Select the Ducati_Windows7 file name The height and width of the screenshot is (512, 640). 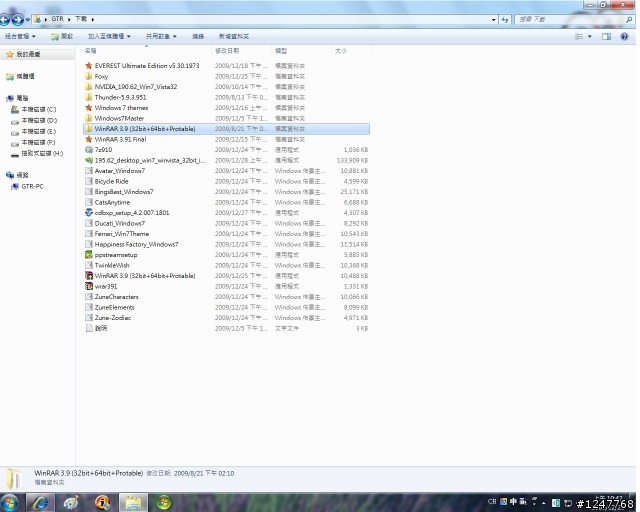point(120,223)
